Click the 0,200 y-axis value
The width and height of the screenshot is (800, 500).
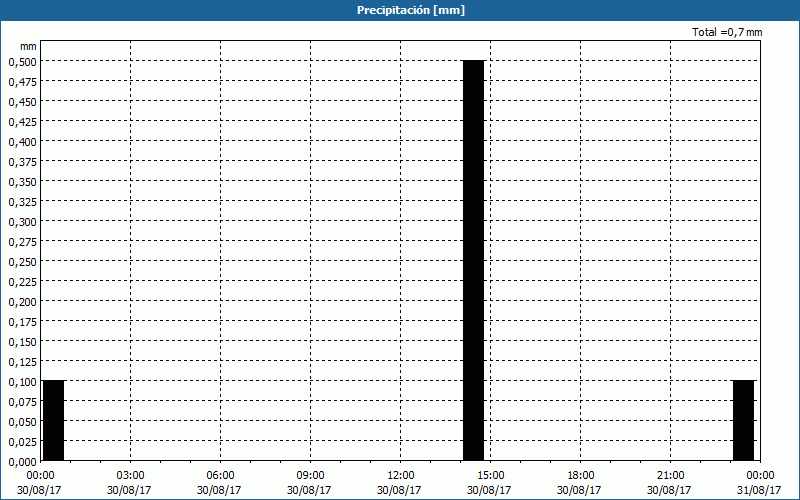tap(22, 302)
